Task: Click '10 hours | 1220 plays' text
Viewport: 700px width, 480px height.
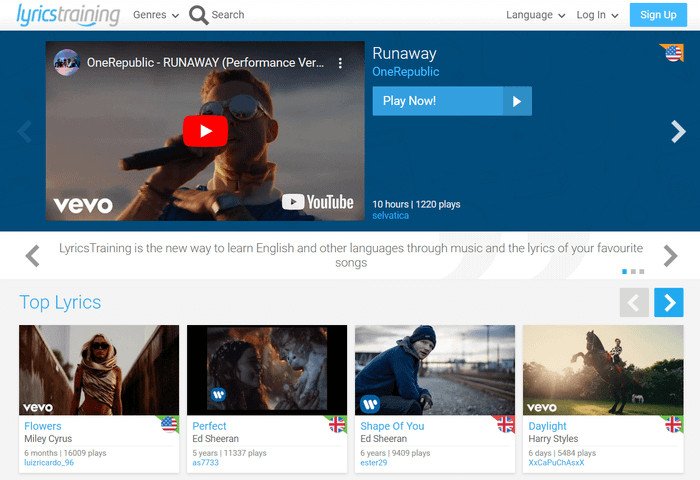Action: click(416, 205)
